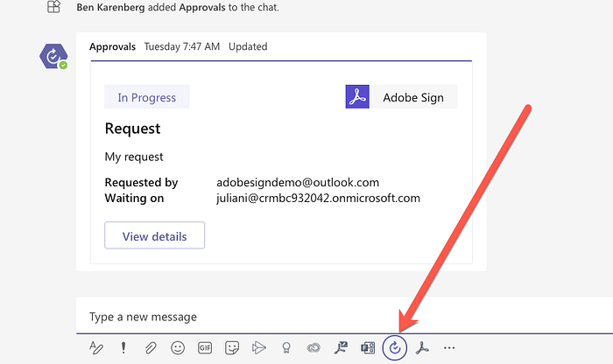Viewport: 613px width, 364px height.
Task: Click the Request card title
Action: [x=132, y=129]
